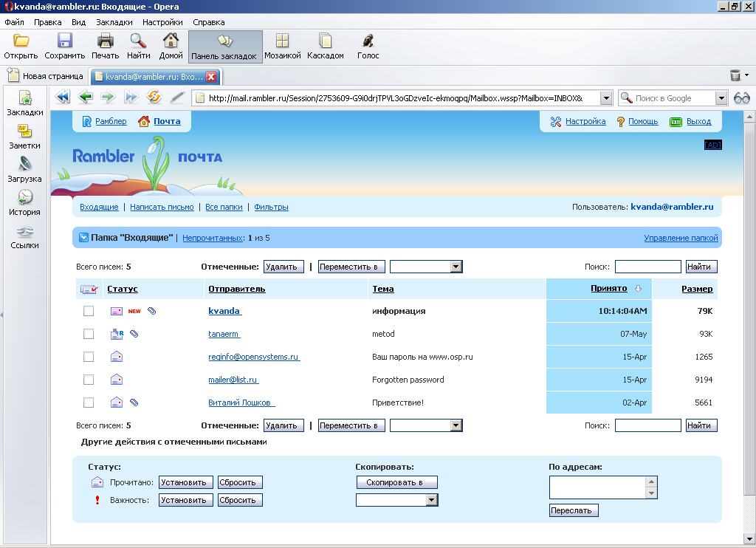
Task: Toggle the Панель закладок toolbar button
Action: pyautogui.click(x=225, y=47)
